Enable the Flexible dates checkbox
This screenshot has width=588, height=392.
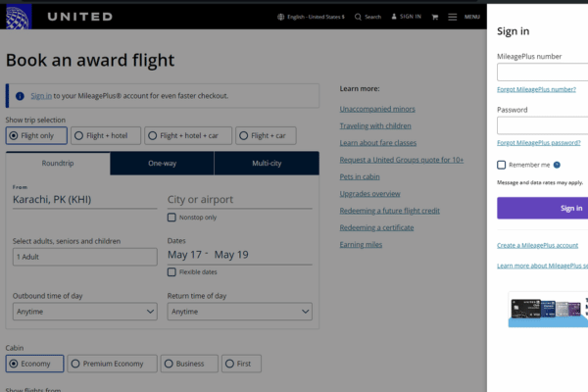(x=172, y=271)
